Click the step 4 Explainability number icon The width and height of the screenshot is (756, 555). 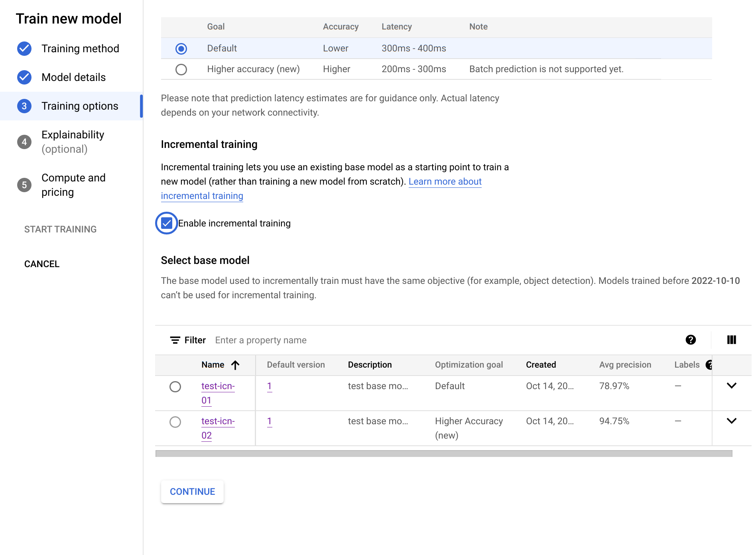coord(24,142)
